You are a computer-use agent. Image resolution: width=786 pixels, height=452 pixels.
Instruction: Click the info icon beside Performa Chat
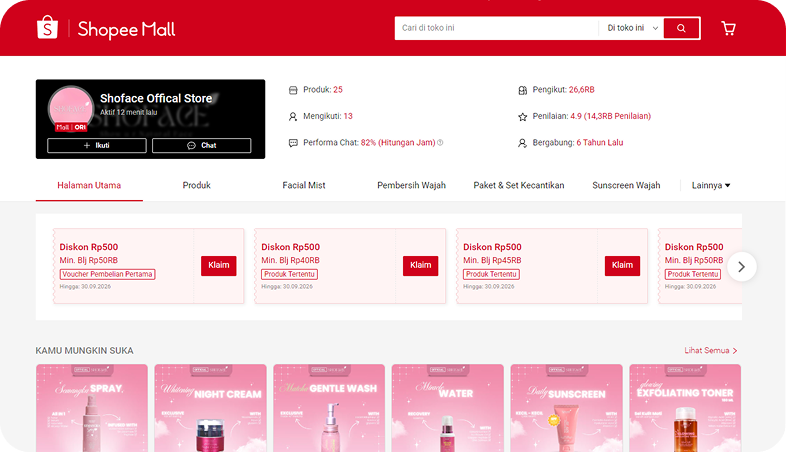[x=440, y=143]
